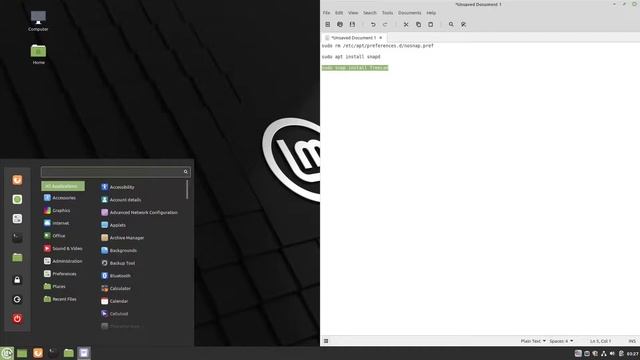Log out using the logout icon
The width and height of the screenshot is (640, 360).
point(17,300)
